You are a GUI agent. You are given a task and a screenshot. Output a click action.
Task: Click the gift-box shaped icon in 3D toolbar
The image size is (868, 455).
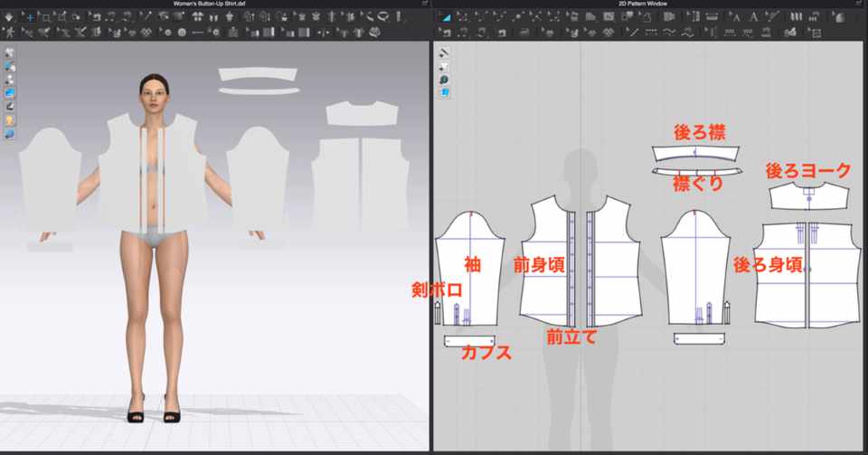(x=233, y=32)
